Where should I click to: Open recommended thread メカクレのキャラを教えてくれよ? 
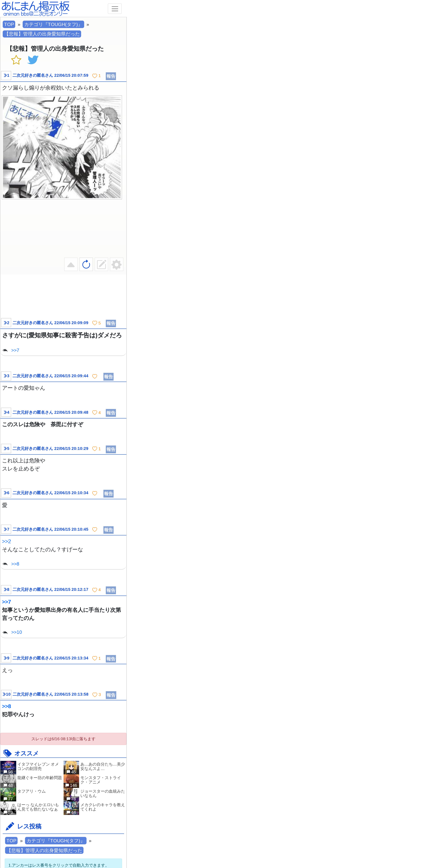pyautogui.click(x=95, y=808)
